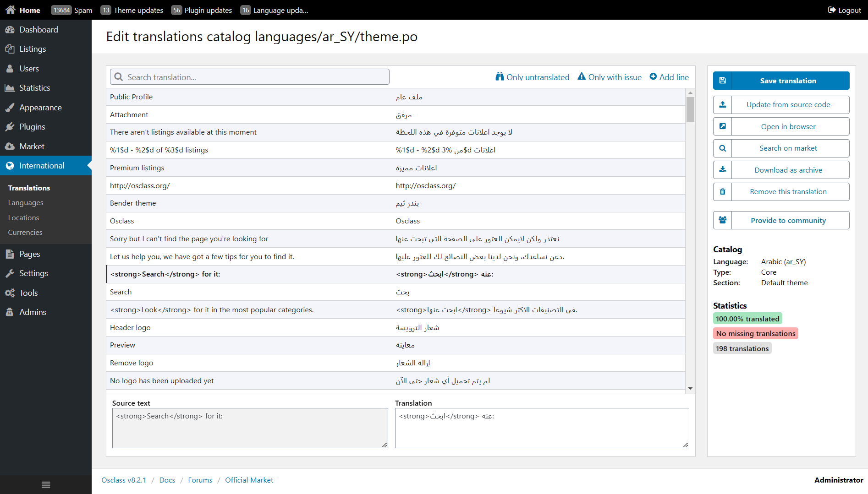Screen dimensions: 868x494
Task: Click the binoculars icon for untranslated filter
Action: 500,77
